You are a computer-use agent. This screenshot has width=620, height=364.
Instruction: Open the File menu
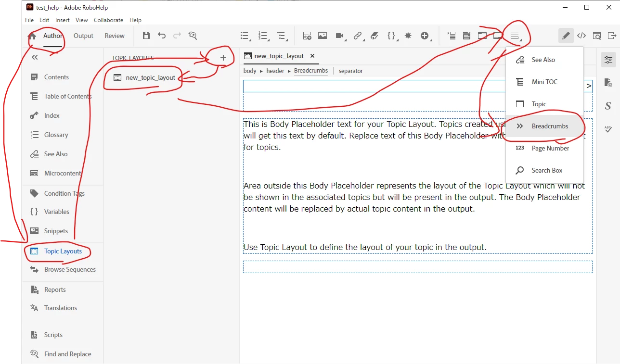click(29, 20)
